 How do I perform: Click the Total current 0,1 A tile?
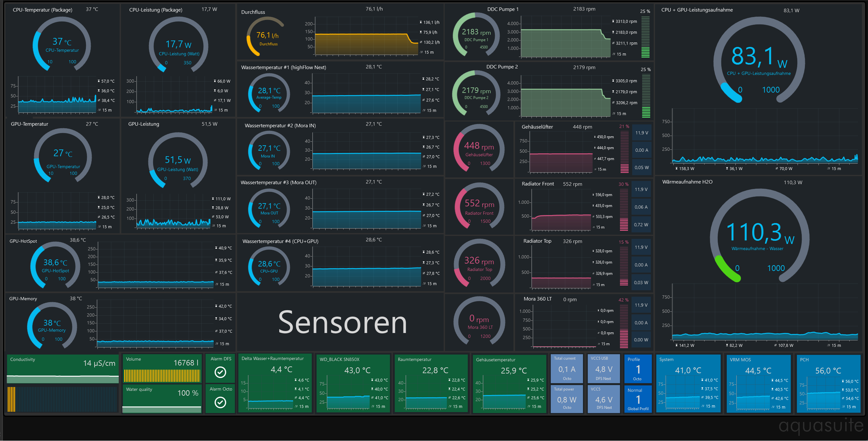click(567, 369)
